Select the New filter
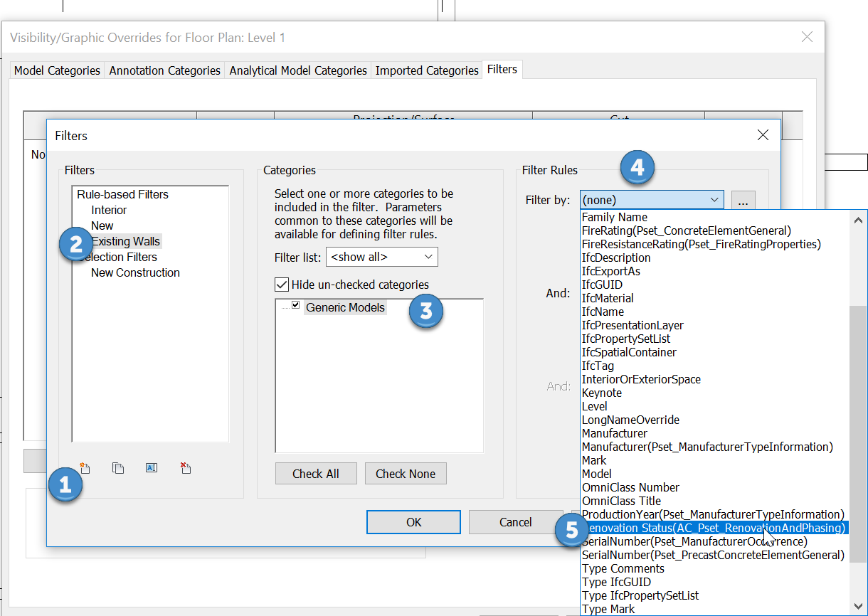The width and height of the screenshot is (868, 616). click(102, 225)
